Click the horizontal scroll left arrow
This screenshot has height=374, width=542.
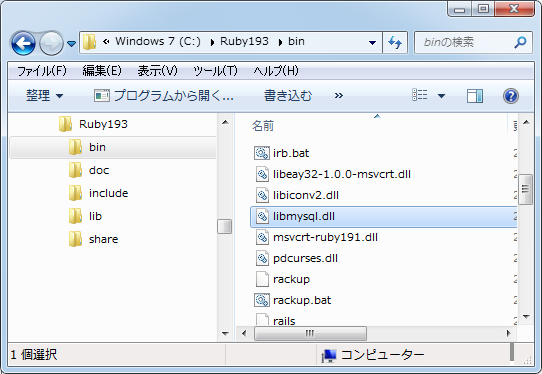244,334
